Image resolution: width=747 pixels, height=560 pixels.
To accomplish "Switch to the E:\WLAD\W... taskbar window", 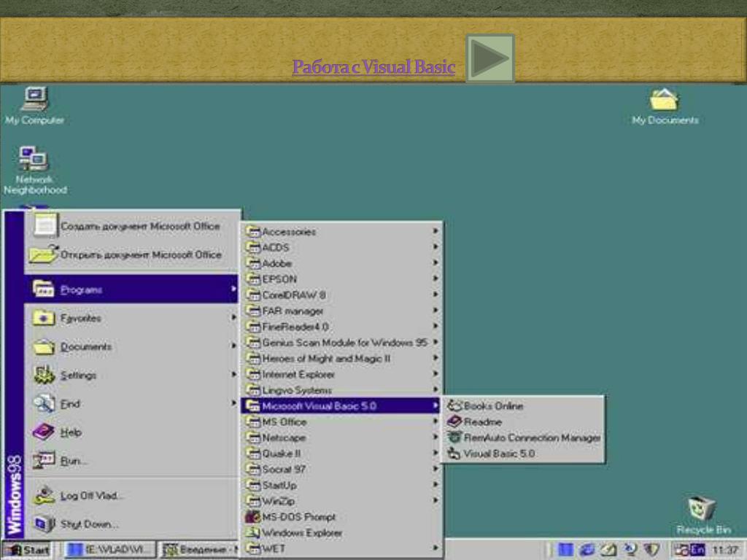I will [110, 551].
